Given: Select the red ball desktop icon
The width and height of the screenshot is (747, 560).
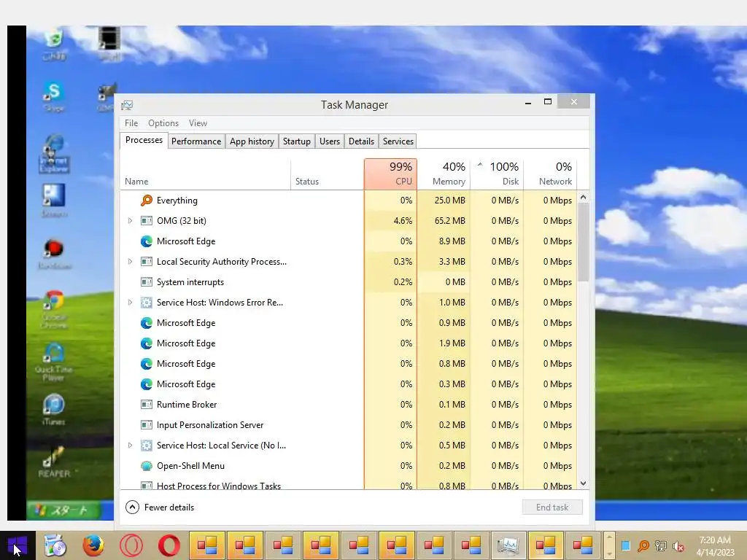Looking at the screenshot, I should click(54, 254).
